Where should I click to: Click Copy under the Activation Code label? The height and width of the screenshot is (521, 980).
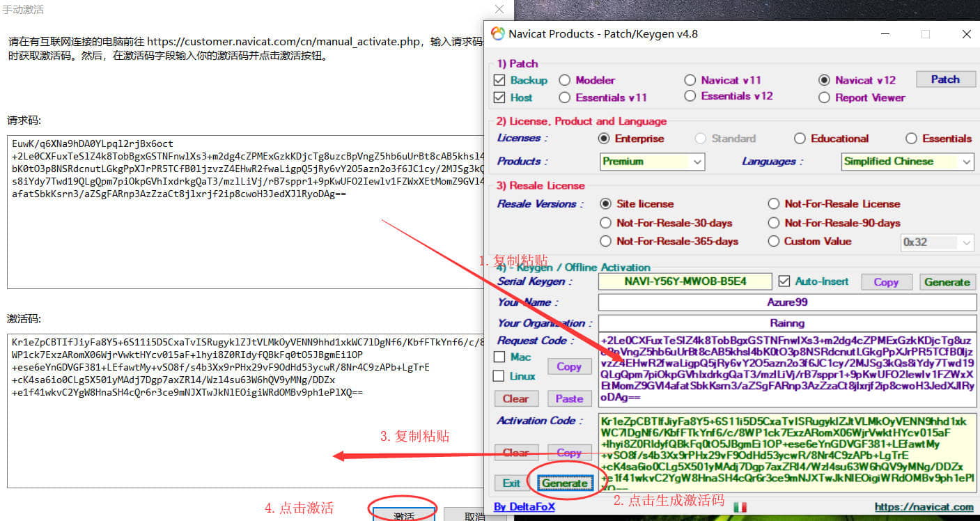(x=569, y=452)
